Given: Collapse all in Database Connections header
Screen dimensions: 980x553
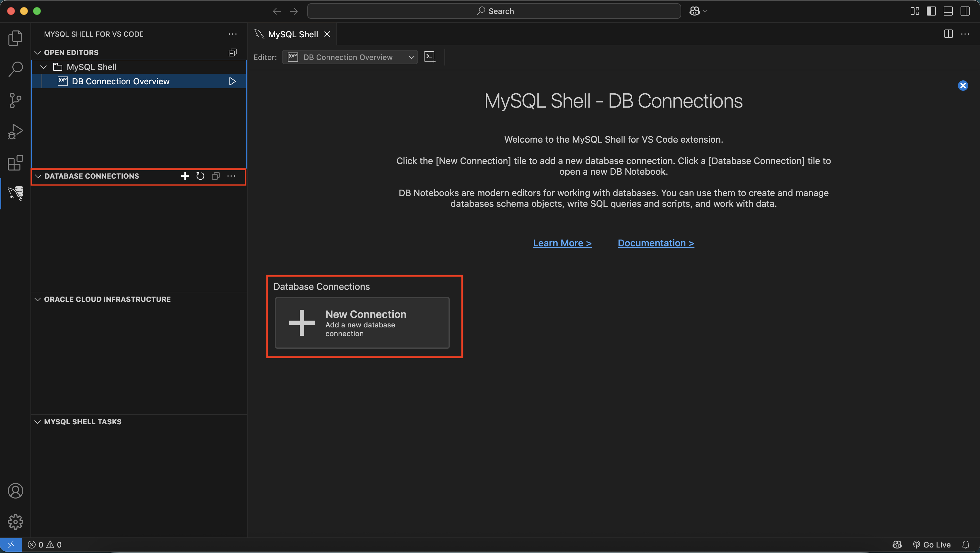Looking at the screenshot, I should point(216,176).
